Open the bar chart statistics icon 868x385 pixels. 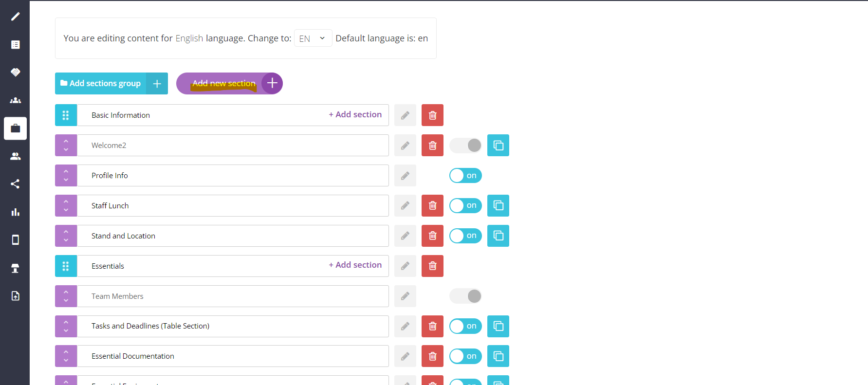click(15, 212)
